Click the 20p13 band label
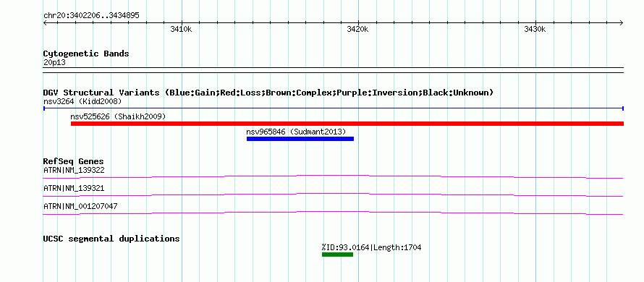Image resolution: width=644 pixels, height=282 pixels. click(x=54, y=63)
